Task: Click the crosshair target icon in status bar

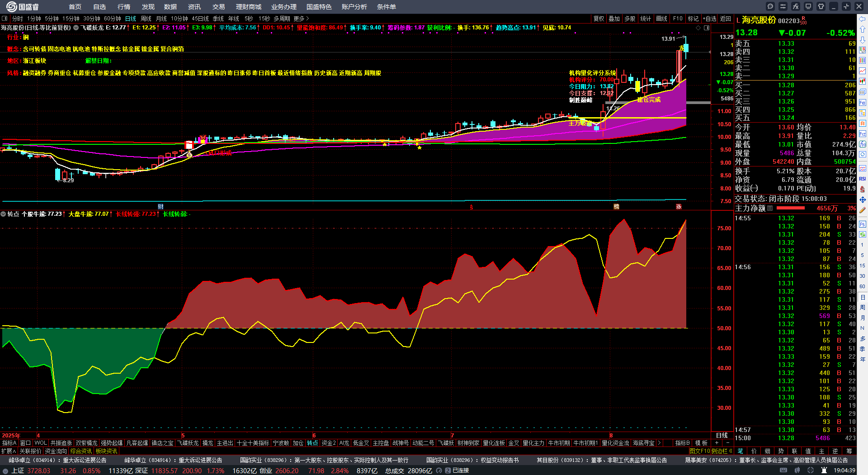Action: click(x=811, y=470)
